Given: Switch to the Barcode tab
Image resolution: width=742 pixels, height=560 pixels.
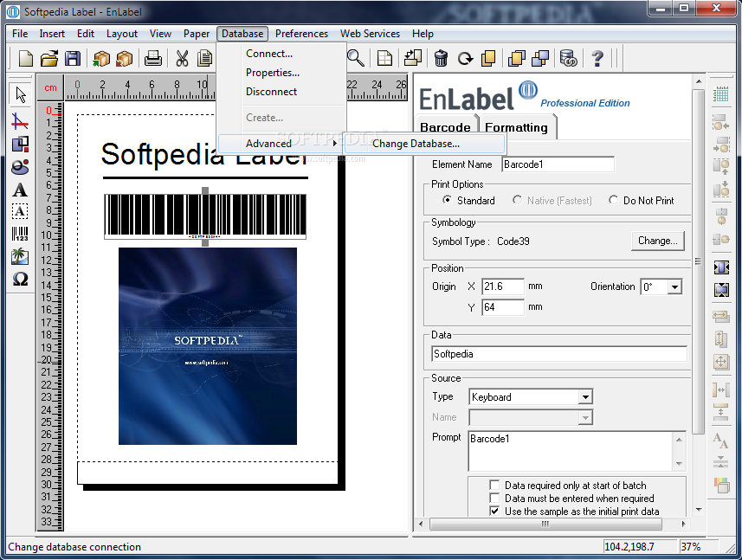Looking at the screenshot, I should coord(445,127).
